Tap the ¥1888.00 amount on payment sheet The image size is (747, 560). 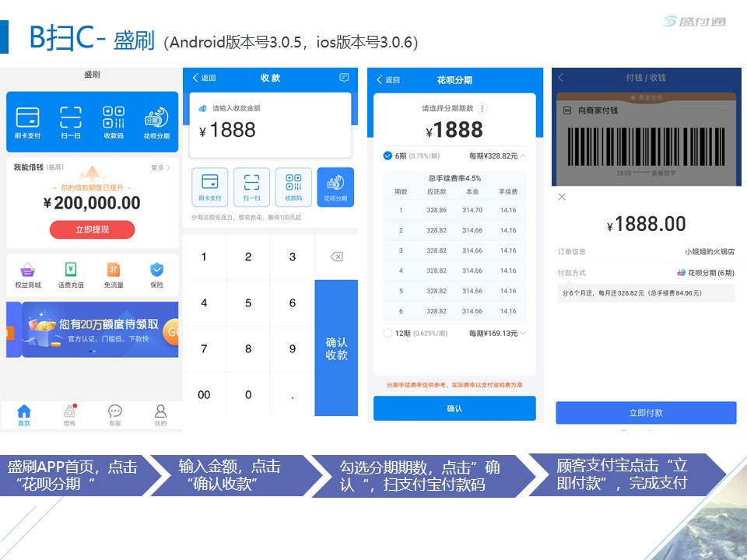pyautogui.click(x=646, y=224)
